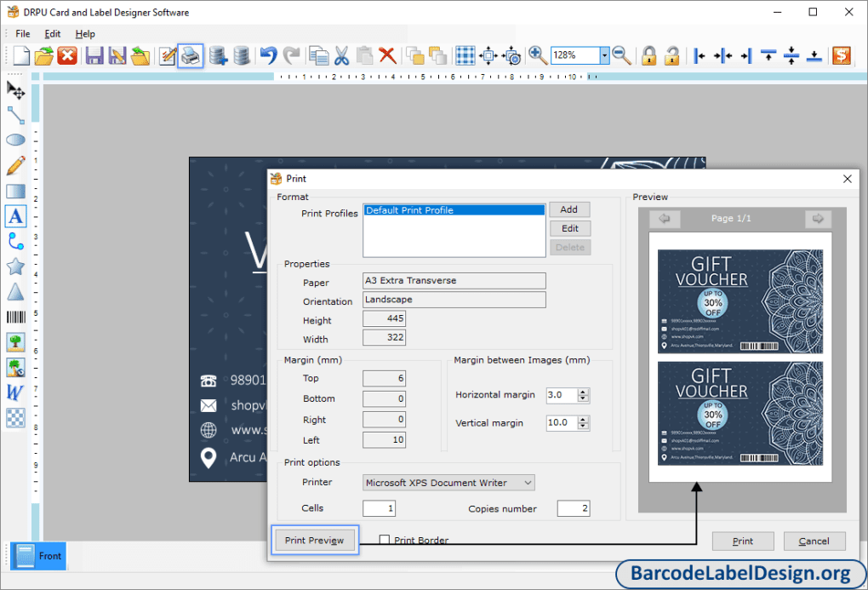
Task: Select the Triangle shape tool
Action: coord(15,292)
